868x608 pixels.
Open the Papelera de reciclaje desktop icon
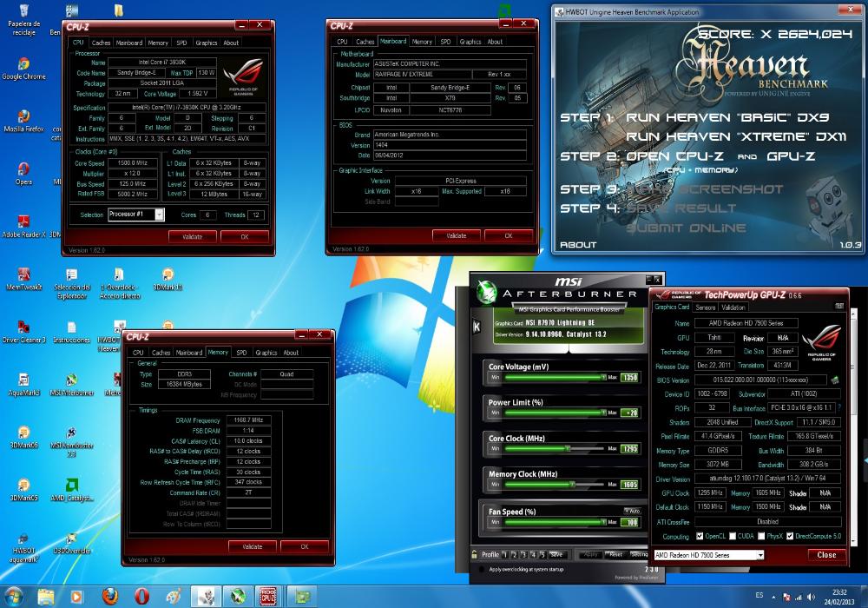[x=23, y=20]
